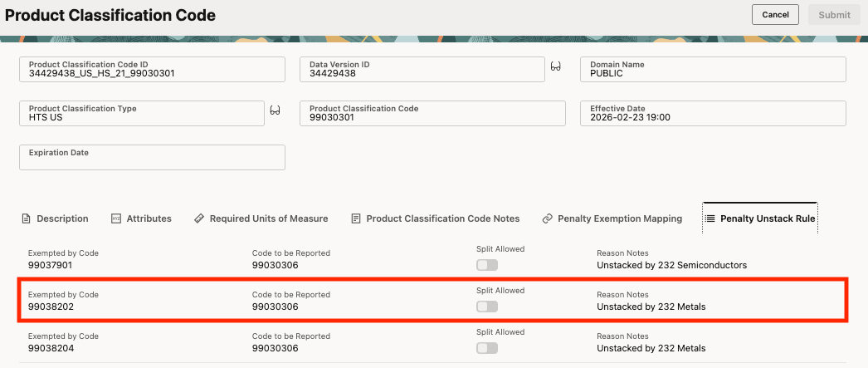The height and width of the screenshot is (368, 868).
Task: Click the Product Classification Code ID field
Action: 152,69
